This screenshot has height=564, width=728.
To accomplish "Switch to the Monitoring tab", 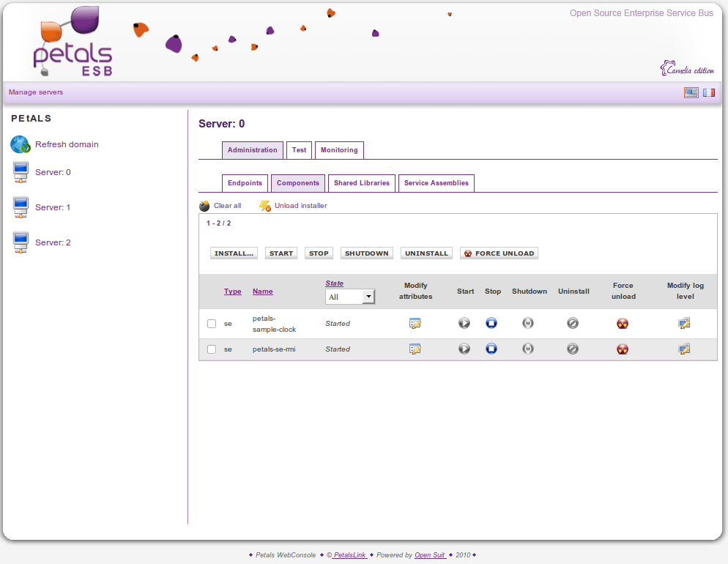I will [339, 150].
